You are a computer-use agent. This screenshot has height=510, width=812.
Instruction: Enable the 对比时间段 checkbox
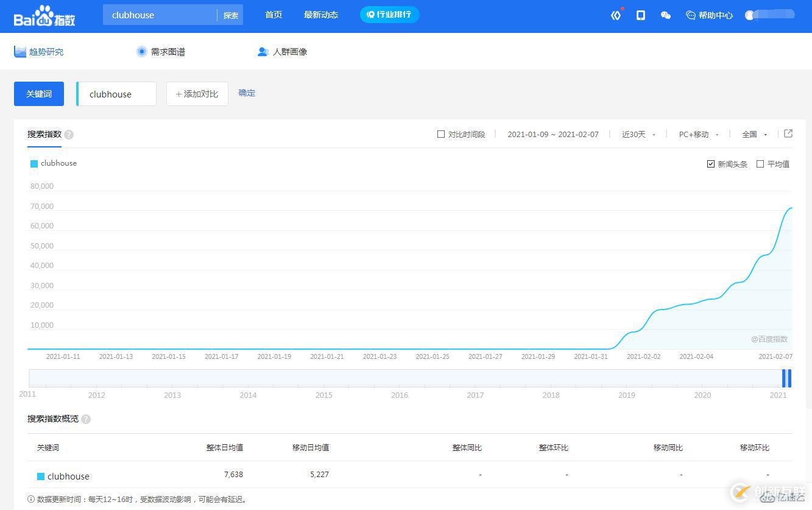coord(441,134)
